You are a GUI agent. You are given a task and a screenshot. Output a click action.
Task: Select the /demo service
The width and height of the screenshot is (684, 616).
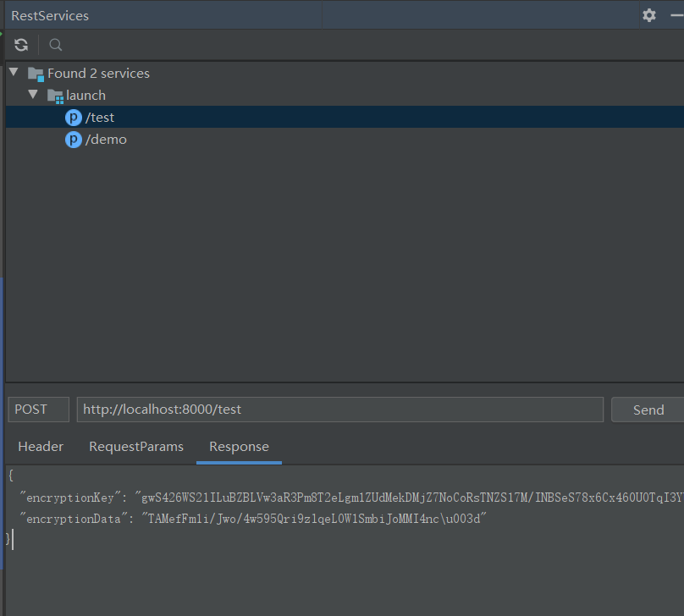(x=345, y=140)
